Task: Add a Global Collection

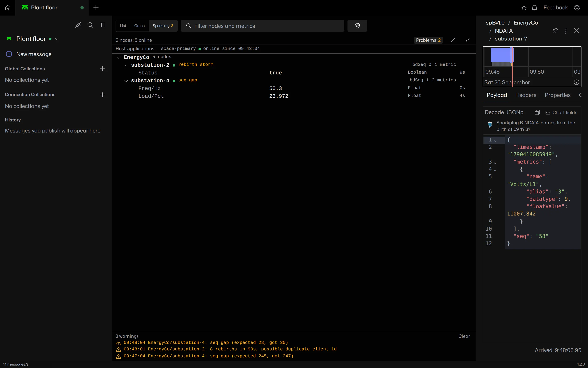Action: point(102,69)
